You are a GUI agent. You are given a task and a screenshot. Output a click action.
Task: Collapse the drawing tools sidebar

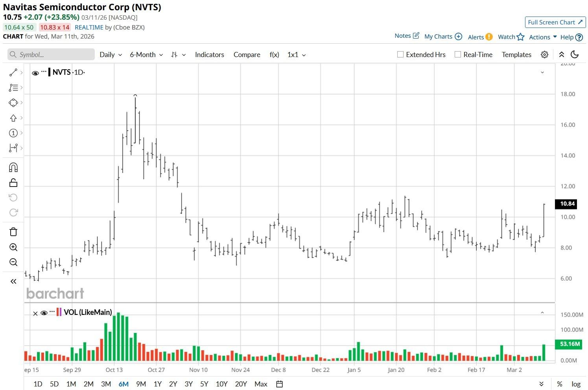[13, 281]
